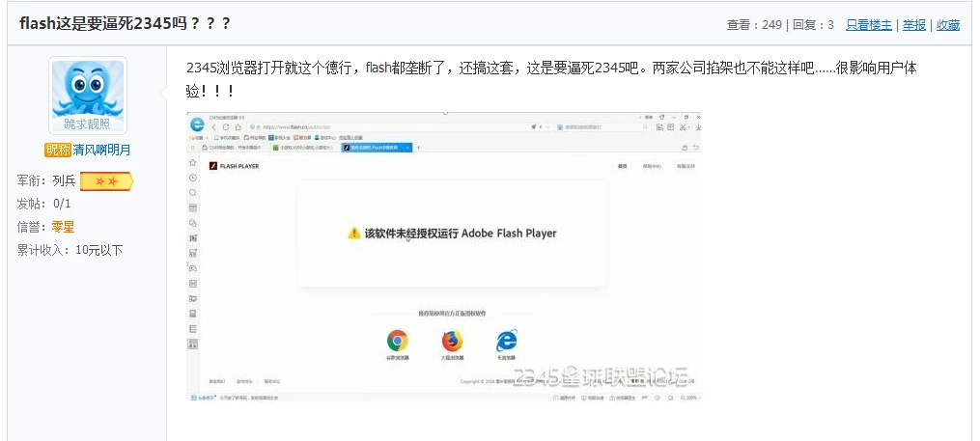This screenshot has height=441, width=980.
Task: Click the magnifier icon in embedded sidebar
Action: click(193, 193)
